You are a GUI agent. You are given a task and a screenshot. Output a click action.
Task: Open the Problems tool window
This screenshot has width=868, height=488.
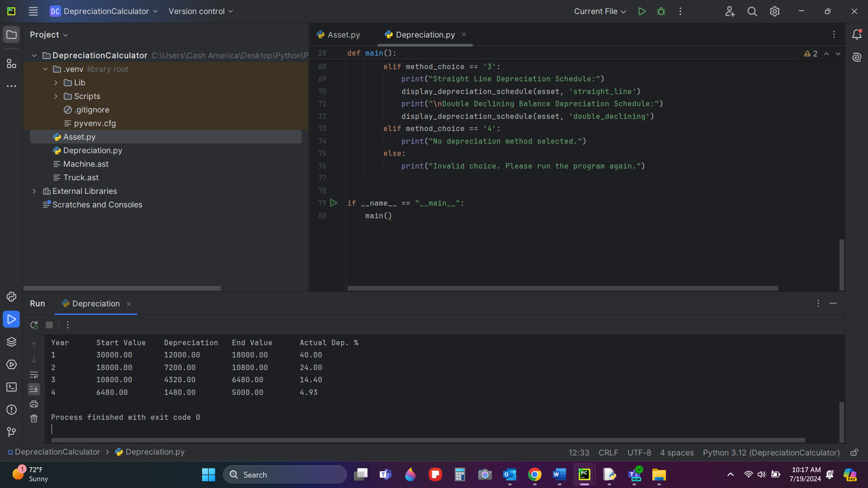pos(11,410)
